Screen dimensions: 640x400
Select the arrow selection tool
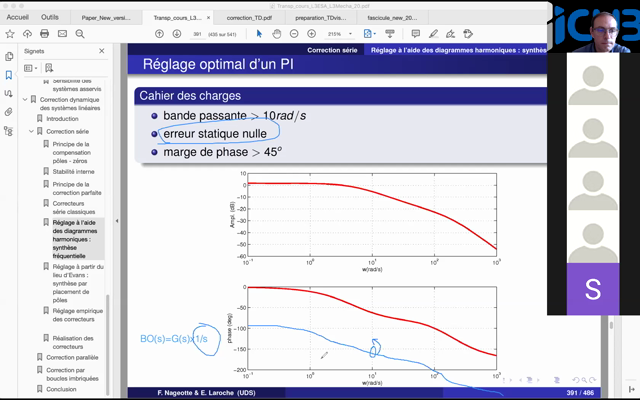259,34
